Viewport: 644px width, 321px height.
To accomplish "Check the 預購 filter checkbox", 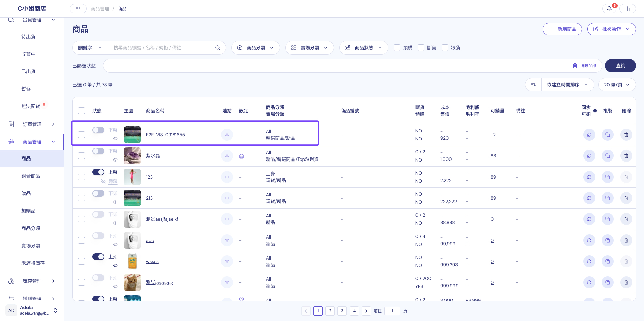I will pyautogui.click(x=397, y=48).
